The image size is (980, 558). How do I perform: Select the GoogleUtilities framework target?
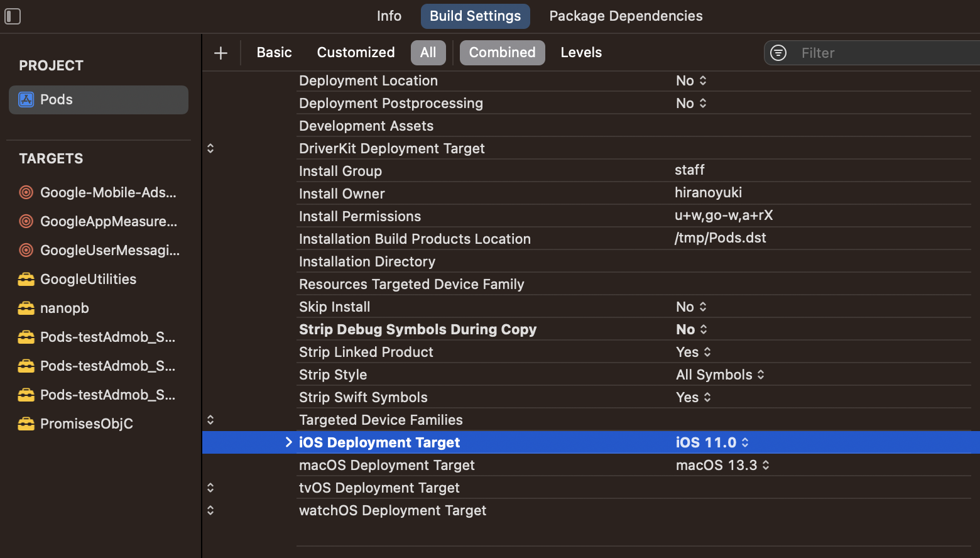tap(26, 279)
